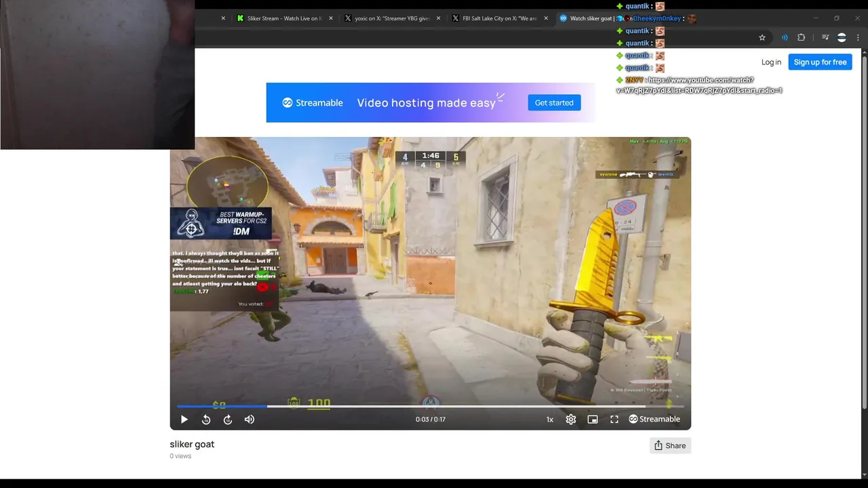Screen dimensions: 868x488
Task: Click YouTube link in chat overlay
Action: 699,85
